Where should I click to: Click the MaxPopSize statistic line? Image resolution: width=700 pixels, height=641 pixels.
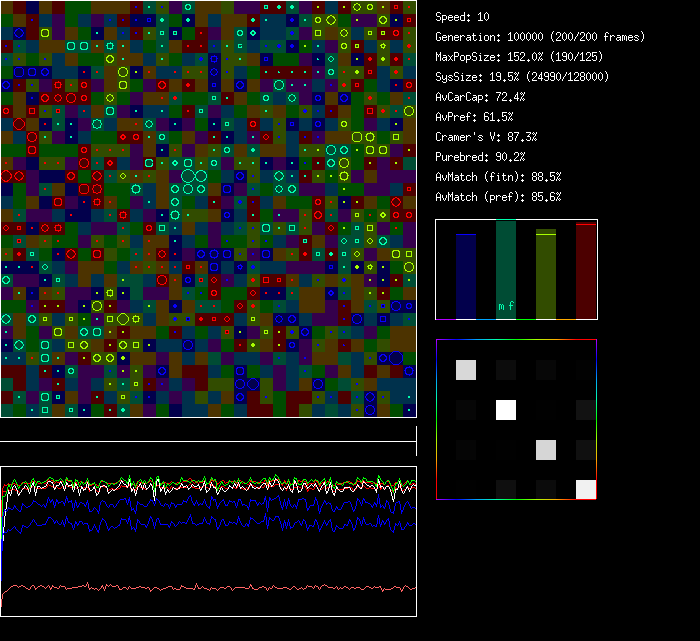[517, 57]
